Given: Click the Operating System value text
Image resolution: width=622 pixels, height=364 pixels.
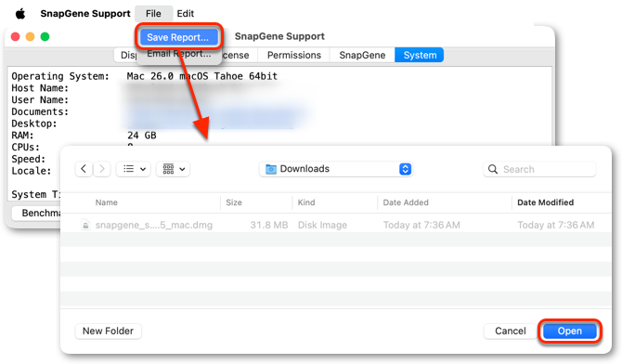Looking at the screenshot, I should tap(201, 76).
